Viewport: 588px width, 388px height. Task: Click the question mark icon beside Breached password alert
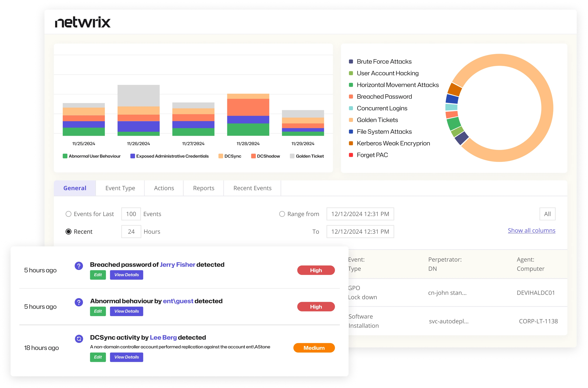(79, 266)
